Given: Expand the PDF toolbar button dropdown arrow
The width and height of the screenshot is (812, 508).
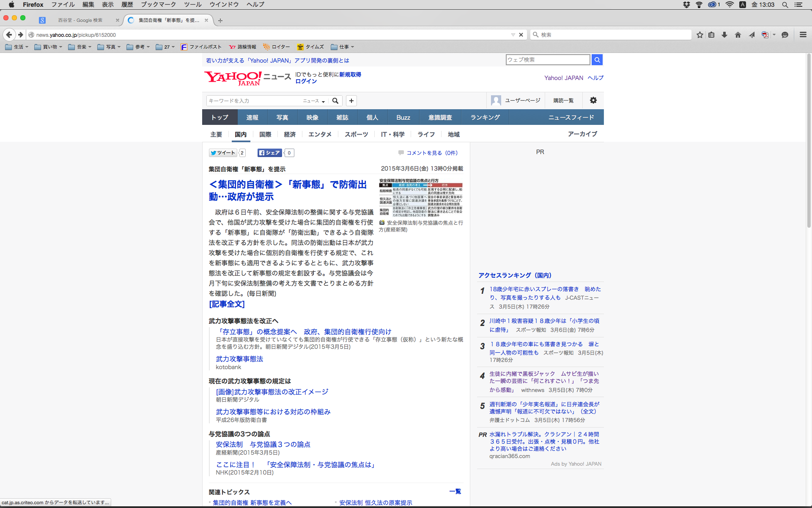Looking at the screenshot, I should (x=774, y=35).
